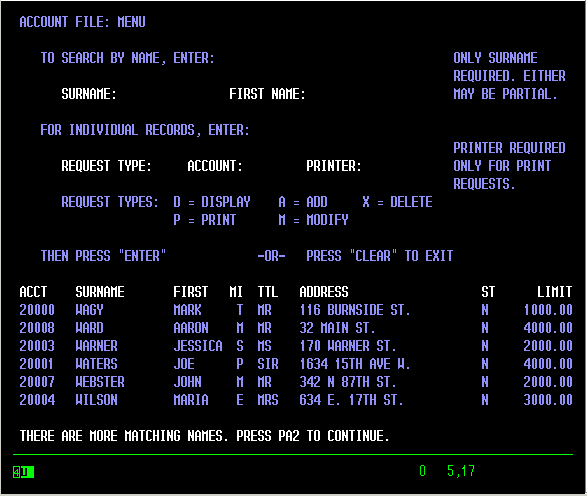
Task: Click the ADDRESS column header
Action: tap(324, 292)
